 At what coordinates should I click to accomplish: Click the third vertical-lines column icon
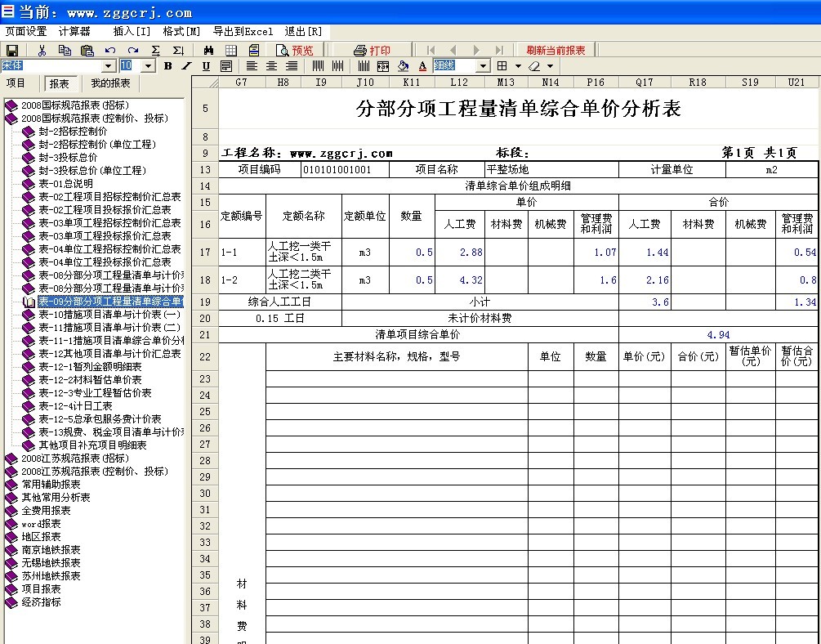coord(364,66)
